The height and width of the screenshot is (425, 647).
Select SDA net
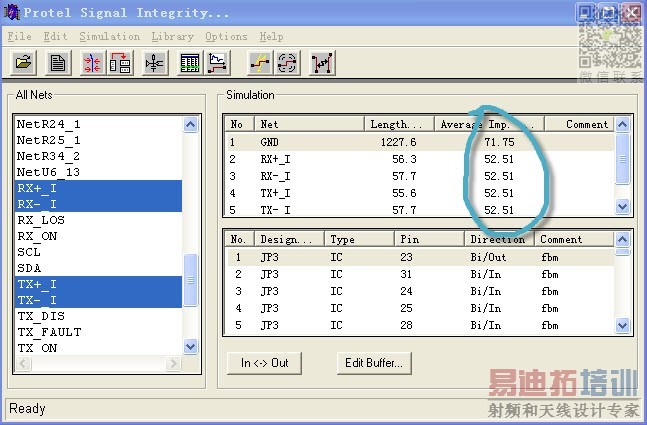pos(98,268)
